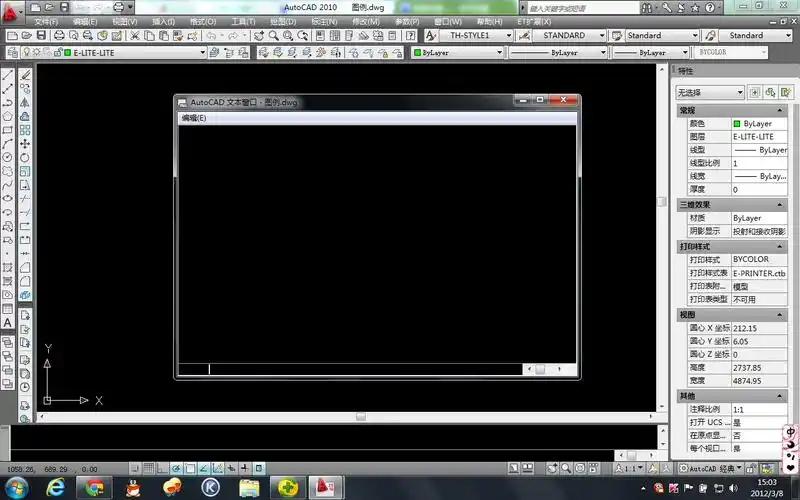Collapse the 三维效果 section in Properties panel
This screenshot has width=800, height=500.
pyautogui.click(x=780, y=205)
